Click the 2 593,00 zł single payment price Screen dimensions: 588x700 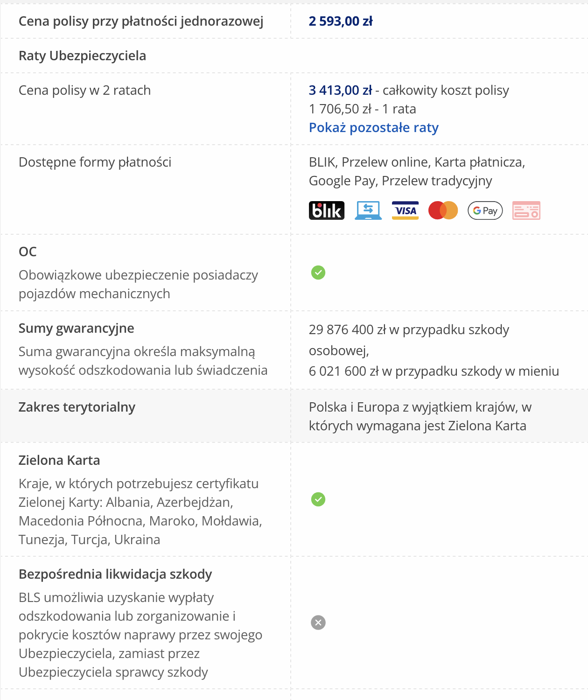pyautogui.click(x=341, y=21)
